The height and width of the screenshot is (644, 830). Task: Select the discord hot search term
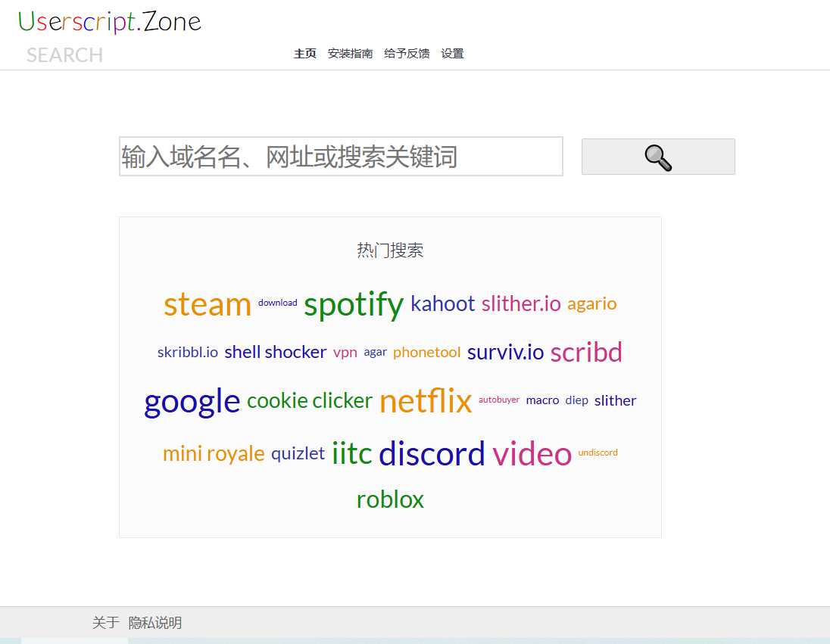click(432, 453)
